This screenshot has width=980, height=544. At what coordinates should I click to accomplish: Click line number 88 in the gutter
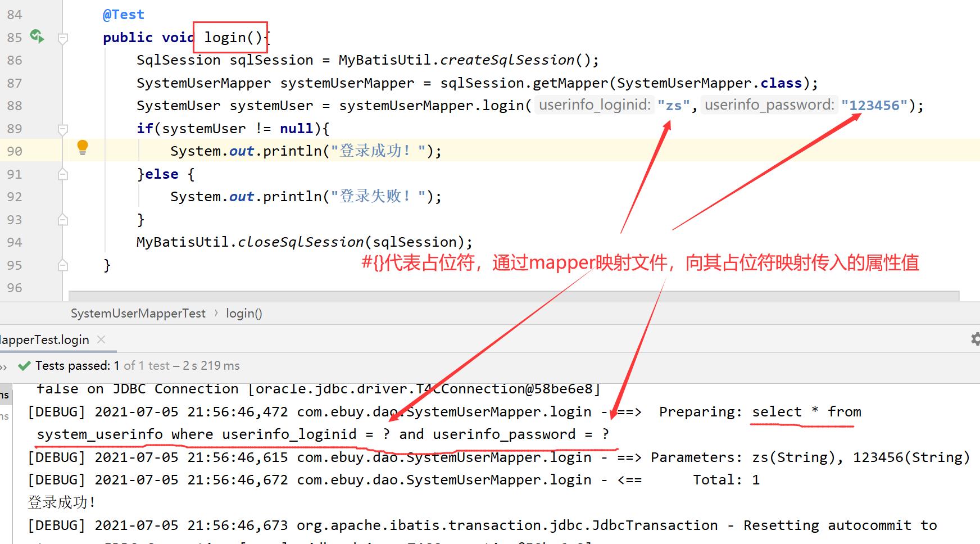(x=15, y=106)
